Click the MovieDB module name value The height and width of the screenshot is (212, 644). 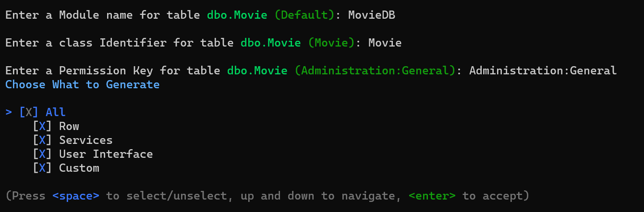372,15
